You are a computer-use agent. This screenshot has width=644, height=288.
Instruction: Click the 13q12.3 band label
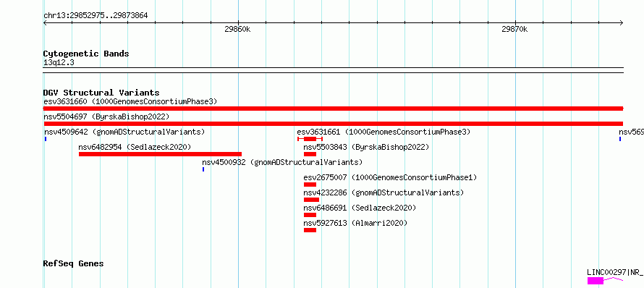[x=59, y=62]
